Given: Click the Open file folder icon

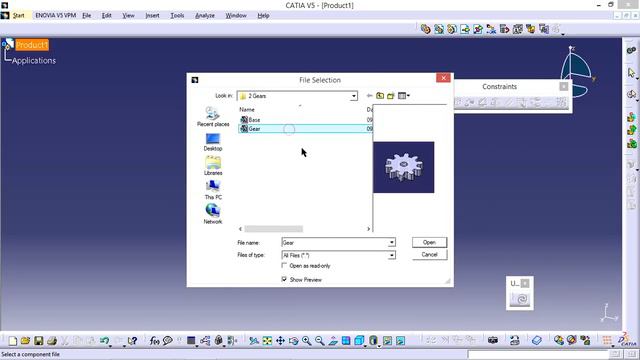Looking at the screenshot, I should click(25, 340).
